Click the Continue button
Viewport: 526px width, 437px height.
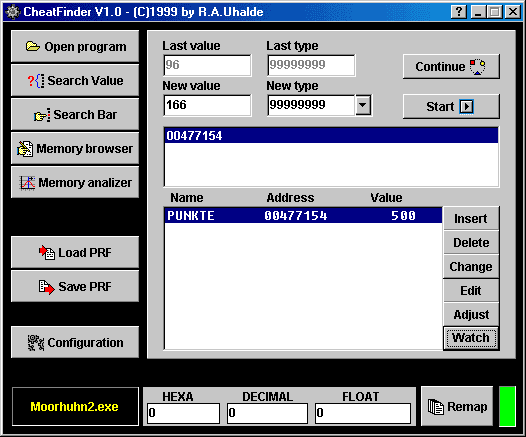(x=451, y=66)
